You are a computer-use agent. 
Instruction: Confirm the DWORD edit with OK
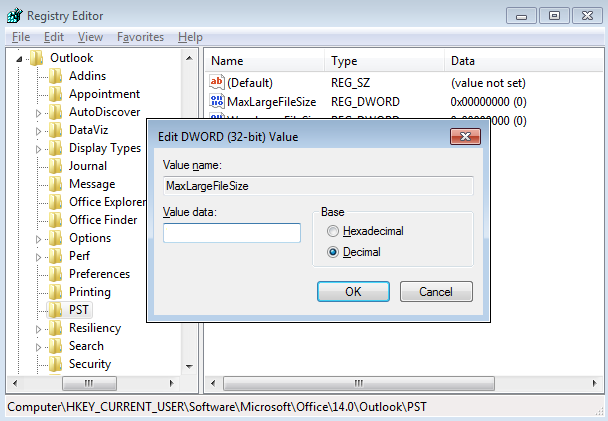[x=353, y=292]
